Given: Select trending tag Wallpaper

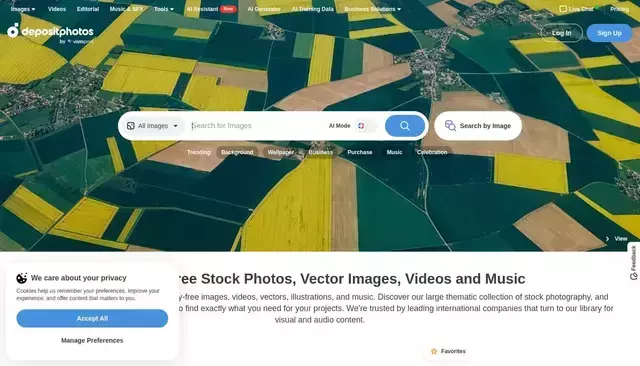Looking at the screenshot, I should point(281,152).
